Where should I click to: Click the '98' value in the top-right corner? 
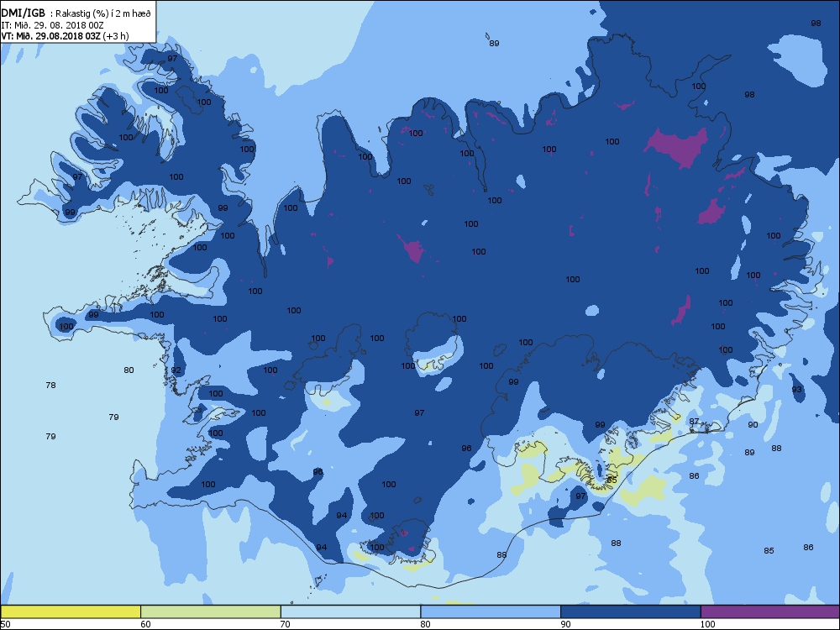coord(816,23)
